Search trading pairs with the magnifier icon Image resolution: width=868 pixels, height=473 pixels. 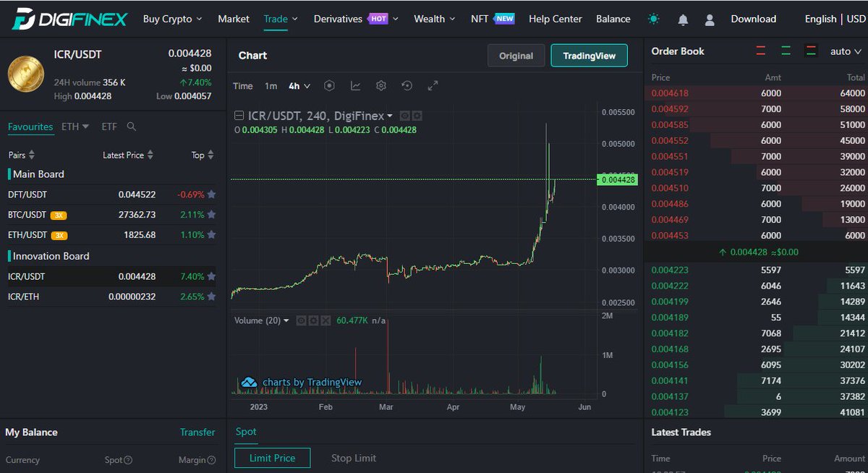coord(132,127)
